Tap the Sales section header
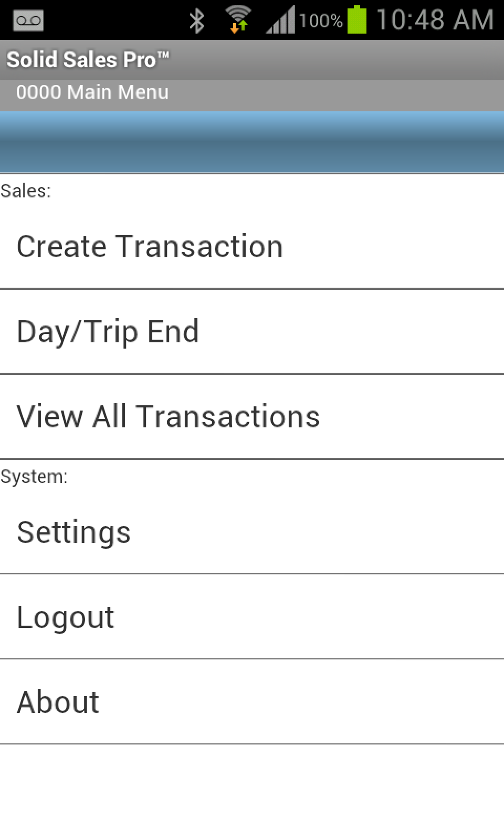 pyautogui.click(x=26, y=190)
